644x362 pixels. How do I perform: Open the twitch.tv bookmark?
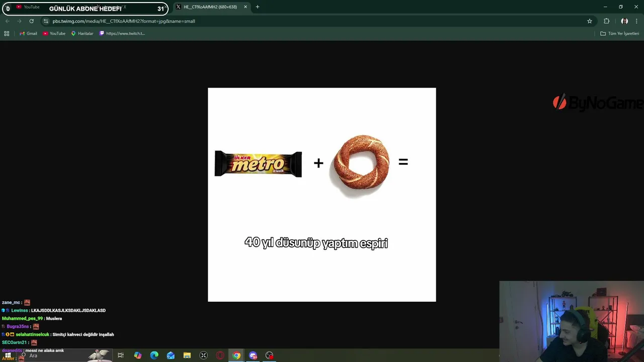pyautogui.click(x=122, y=33)
